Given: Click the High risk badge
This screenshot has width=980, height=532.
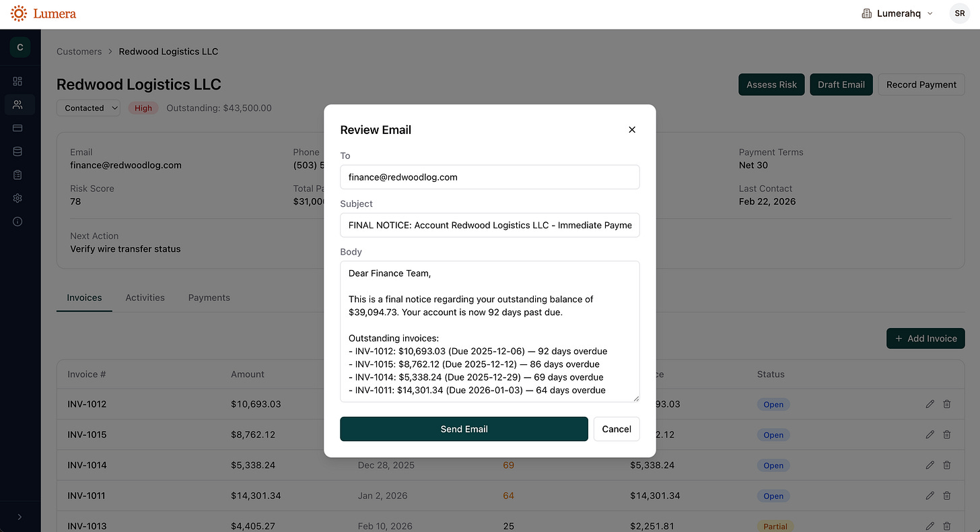Looking at the screenshot, I should (143, 108).
